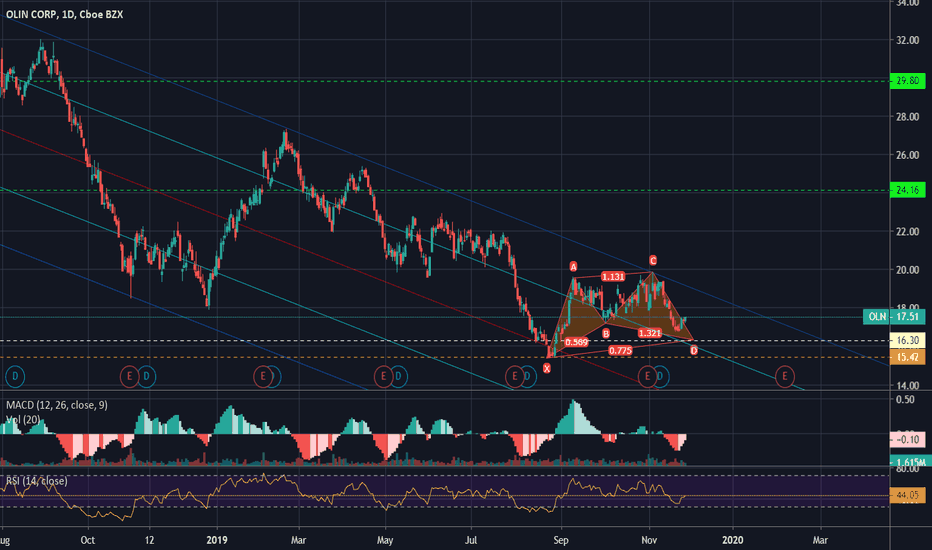This screenshot has height=550, width=932.
Task: Click the 16.30 price level tag
Action: pyautogui.click(x=907, y=341)
